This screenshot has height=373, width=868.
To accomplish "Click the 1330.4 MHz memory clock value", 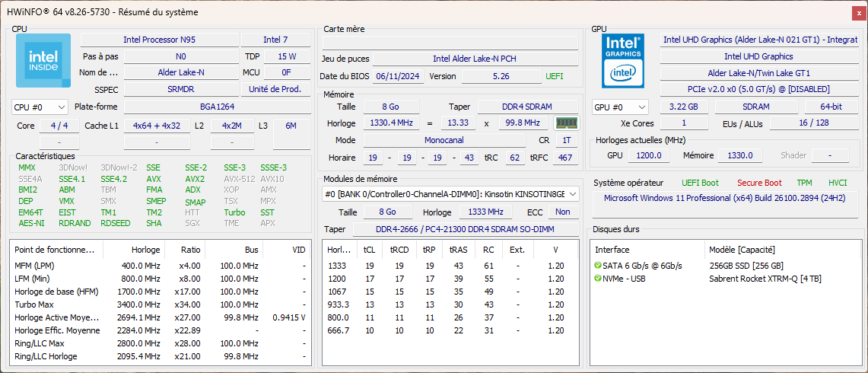I will [x=391, y=123].
